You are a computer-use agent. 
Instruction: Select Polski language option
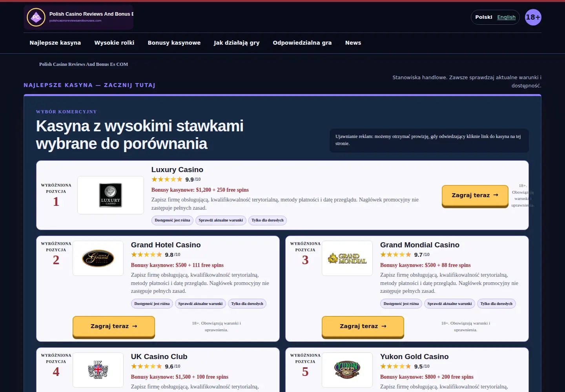pyautogui.click(x=484, y=17)
